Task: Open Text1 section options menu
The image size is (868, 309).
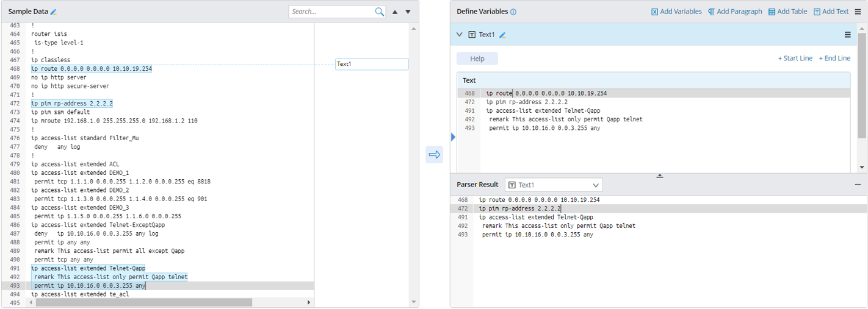Action: (x=847, y=35)
